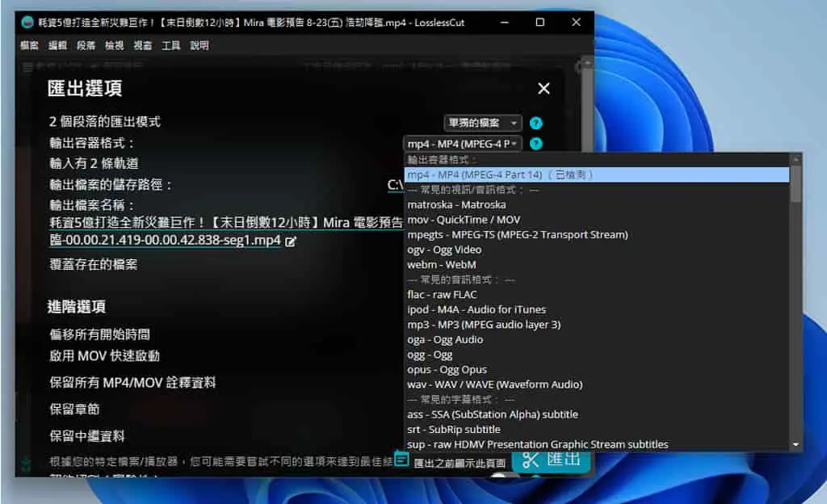Open help for the output container format
This screenshot has width=827, height=504.
(536, 144)
